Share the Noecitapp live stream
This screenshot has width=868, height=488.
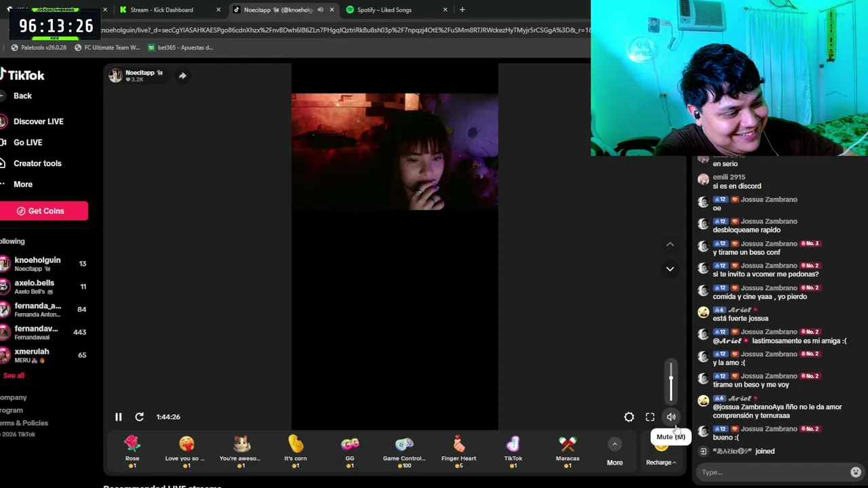coord(182,76)
